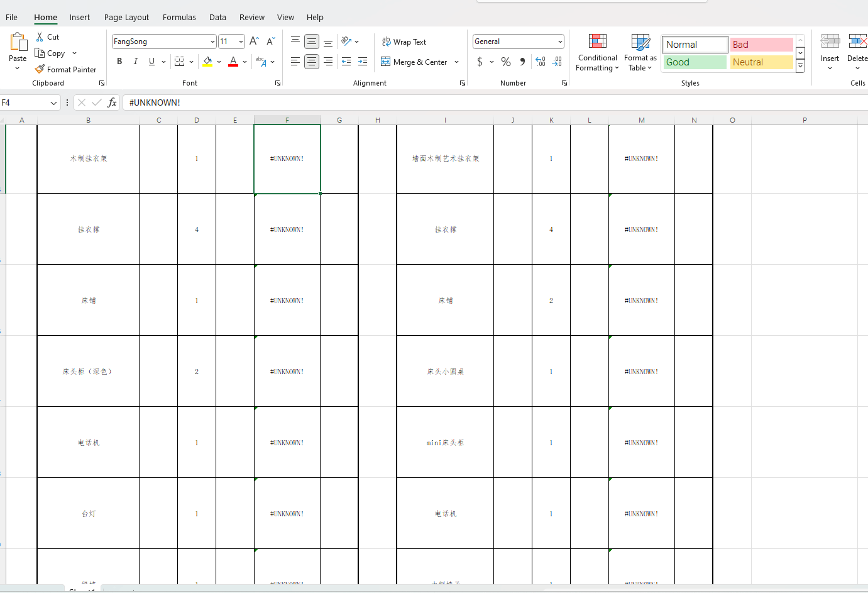Expand the Paste options arrow
Viewport: 868px width, 593px height.
pyautogui.click(x=18, y=68)
